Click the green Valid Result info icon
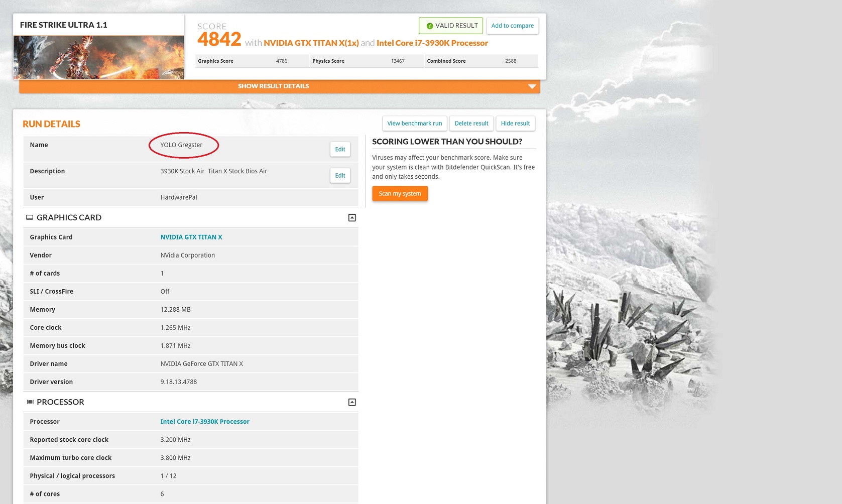This screenshot has width=842, height=504. point(430,26)
